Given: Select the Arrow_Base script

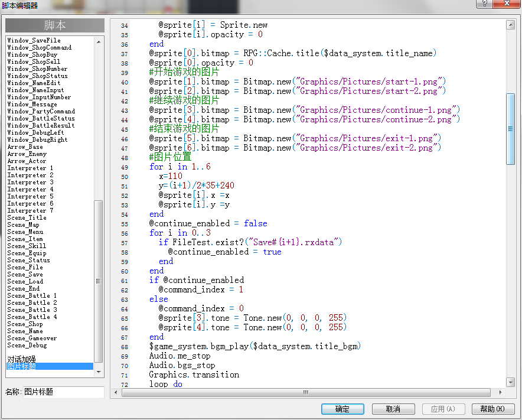Looking at the screenshot, I should 25,147.
